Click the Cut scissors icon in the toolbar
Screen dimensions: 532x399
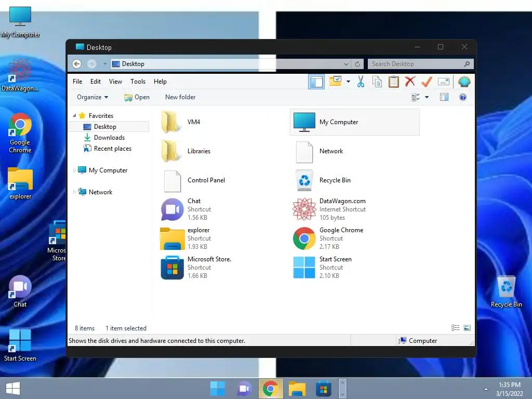click(x=361, y=82)
